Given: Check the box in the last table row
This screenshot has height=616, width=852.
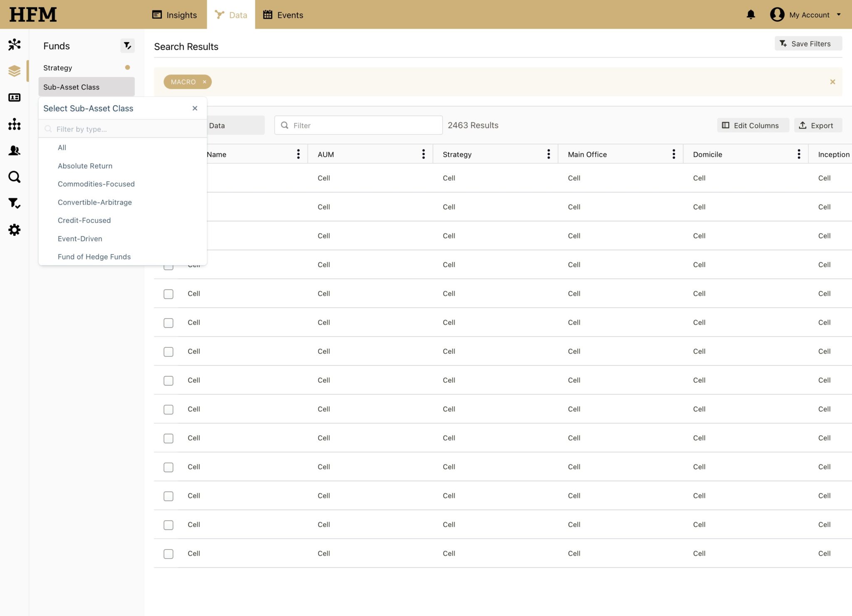Looking at the screenshot, I should [x=168, y=554].
